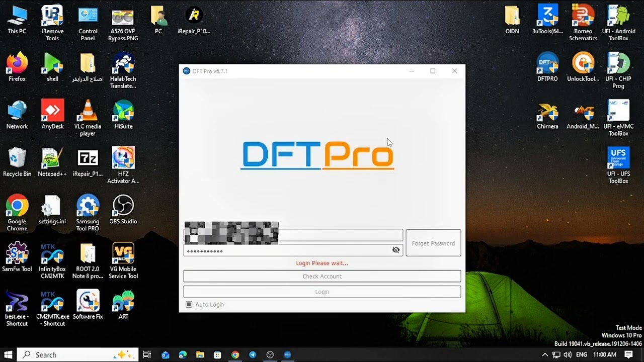Launch Firefox from desktop
644x362 pixels.
tap(17, 67)
